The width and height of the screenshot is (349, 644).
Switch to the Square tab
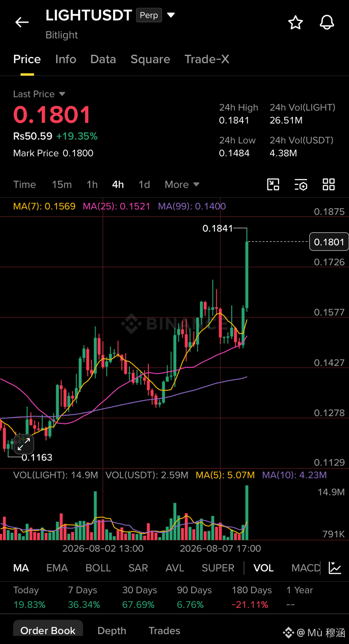pos(150,59)
